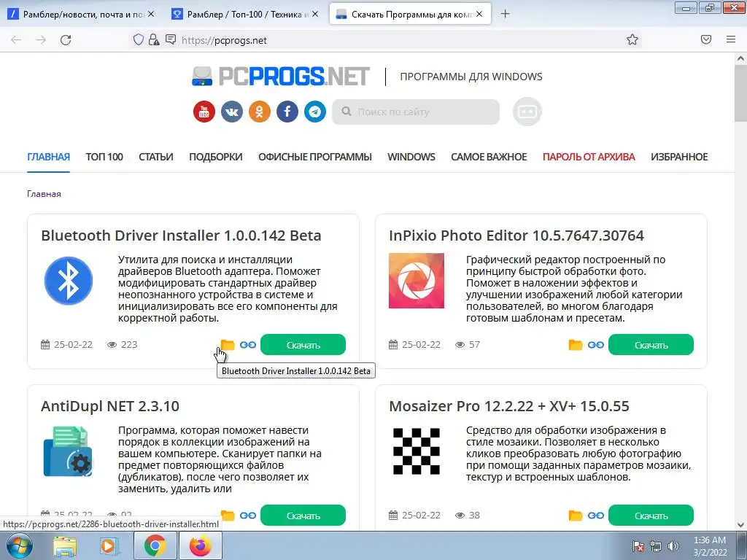Click Скачать button for Bluetooth Driver Installer

click(303, 345)
